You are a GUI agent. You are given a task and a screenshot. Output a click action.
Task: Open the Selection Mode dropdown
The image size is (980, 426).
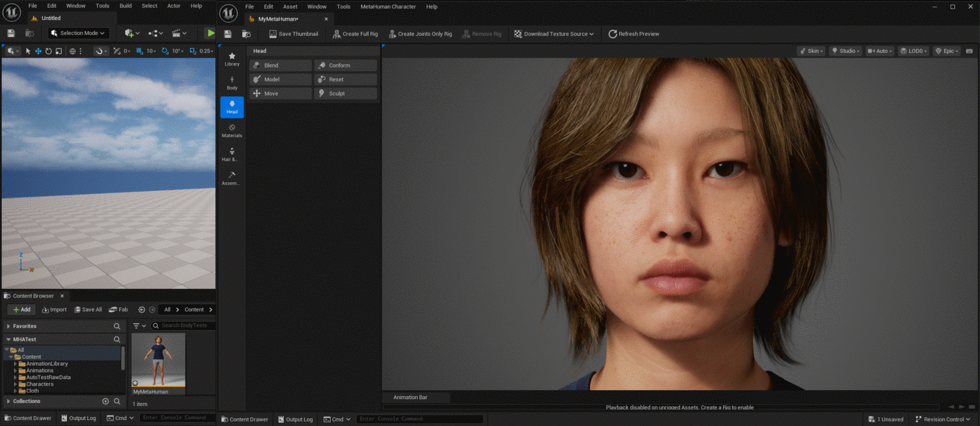pyautogui.click(x=78, y=33)
